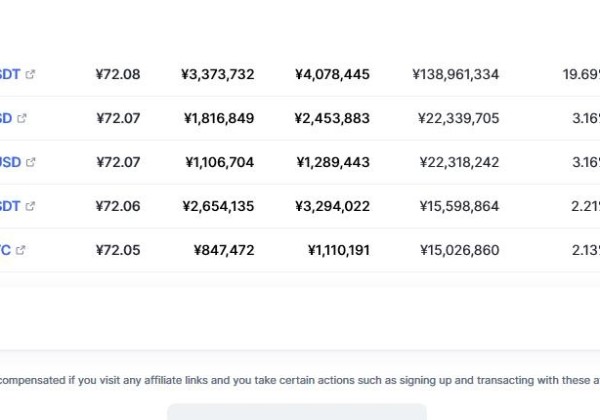Open the pair link in the ¥22,339,705 row
The width and height of the screenshot is (600, 420).
(x=6, y=118)
